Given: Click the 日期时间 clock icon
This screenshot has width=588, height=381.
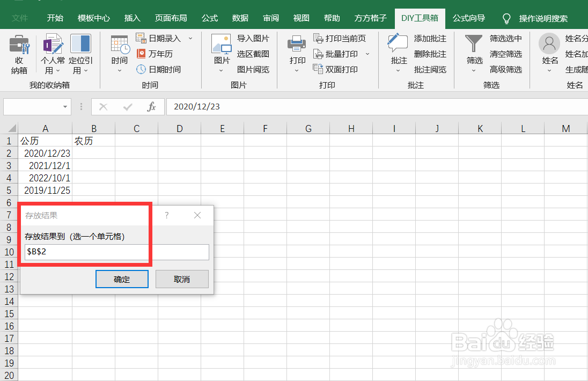Looking at the screenshot, I should click(x=141, y=69).
